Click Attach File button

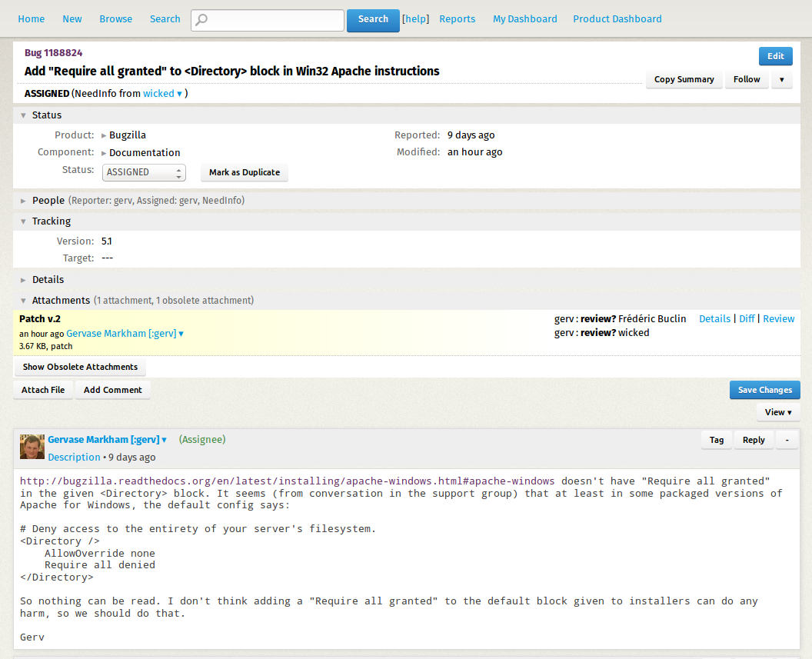point(43,391)
